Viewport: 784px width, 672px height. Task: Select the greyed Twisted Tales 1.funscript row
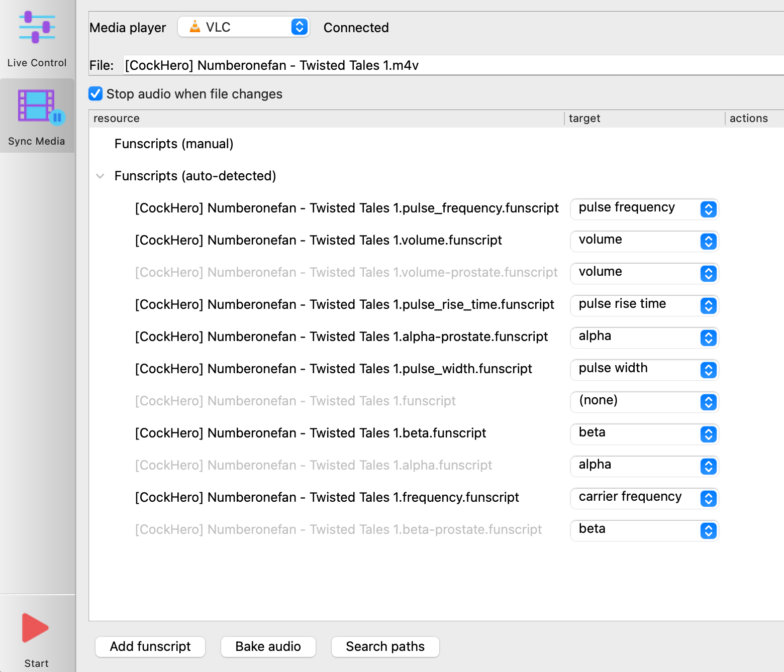[x=296, y=401]
